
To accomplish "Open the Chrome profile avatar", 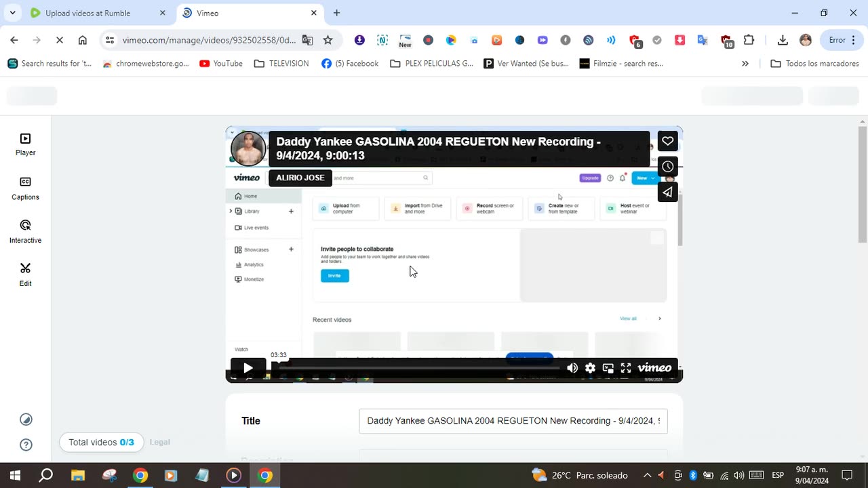I will coord(806,40).
